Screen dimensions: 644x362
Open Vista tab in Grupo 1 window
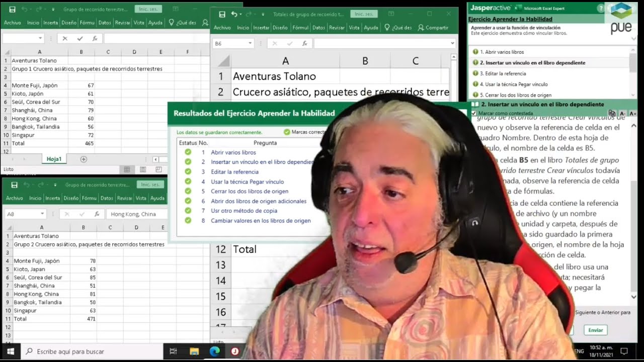coord(139,23)
